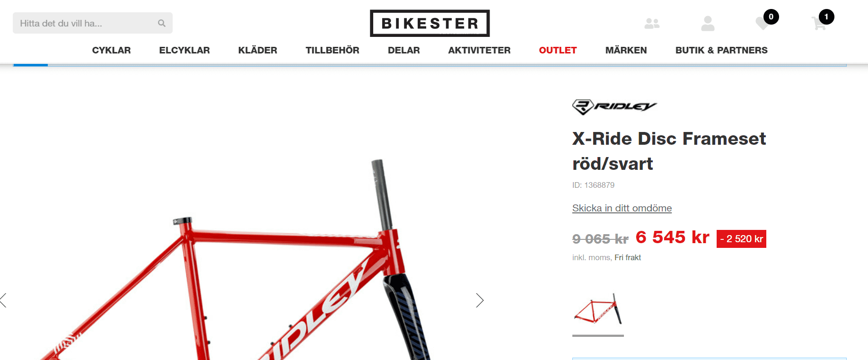
Task: Click the Skicka in ditt omdöme link
Action: (622, 208)
